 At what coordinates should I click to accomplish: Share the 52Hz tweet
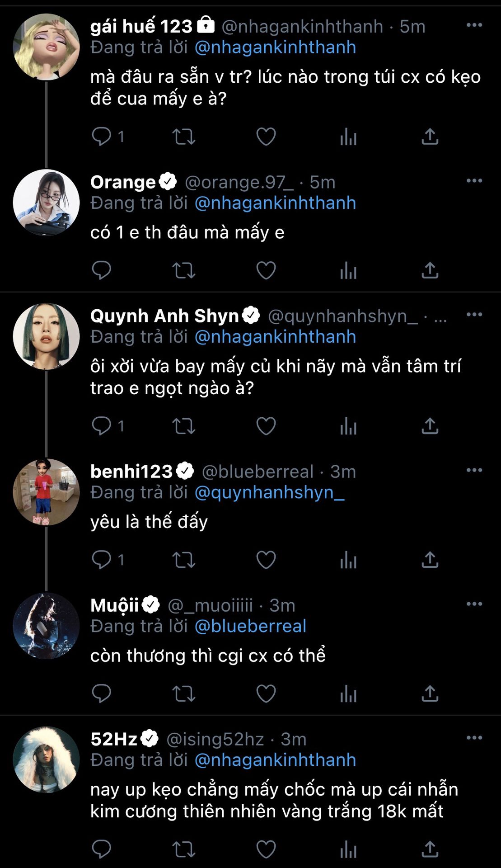[x=430, y=849]
